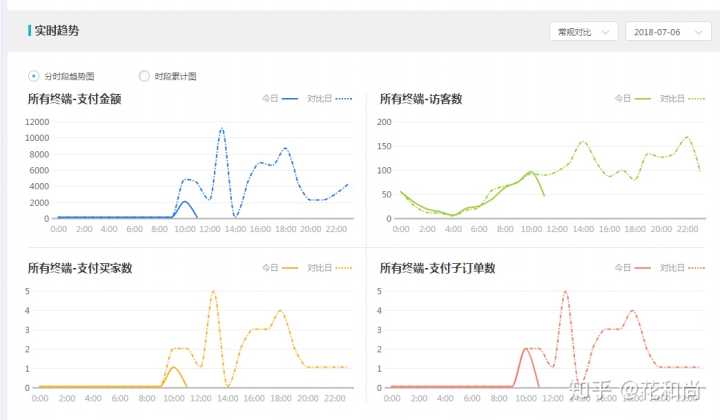Viewport: 720px width, 420px height.
Task: Open the 2018-07-06 date dropdown
Action: 667,32
